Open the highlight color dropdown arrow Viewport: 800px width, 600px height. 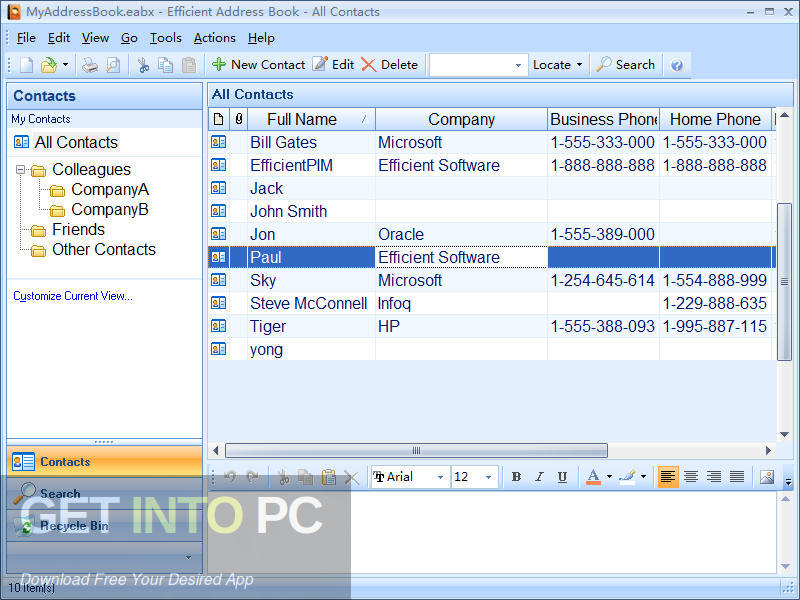[643, 477]
